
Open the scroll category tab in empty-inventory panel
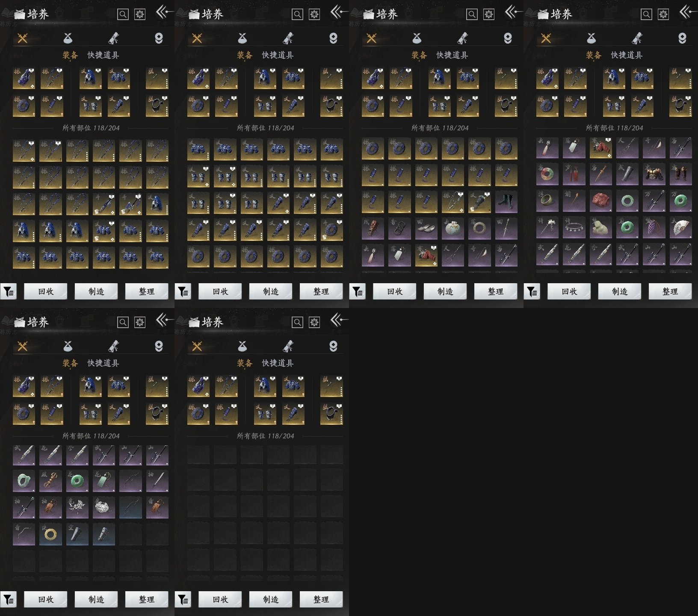(x=288, y=346)
